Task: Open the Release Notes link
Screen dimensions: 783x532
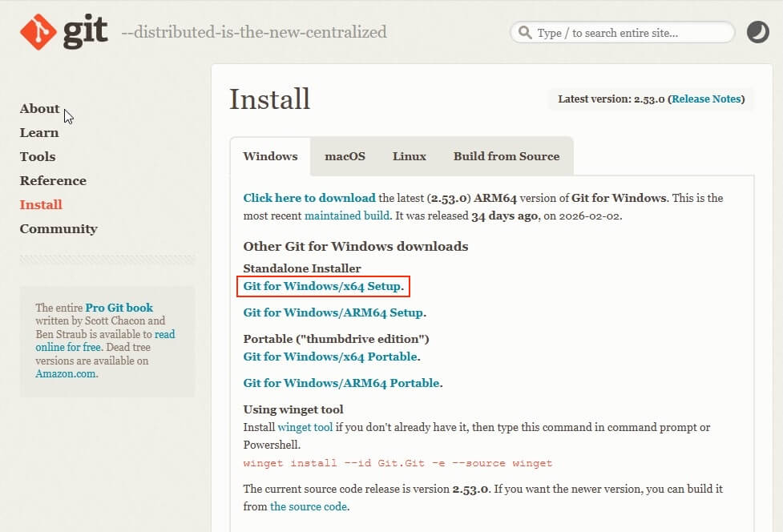Action: pyautogui.click(x=706, y=99)
